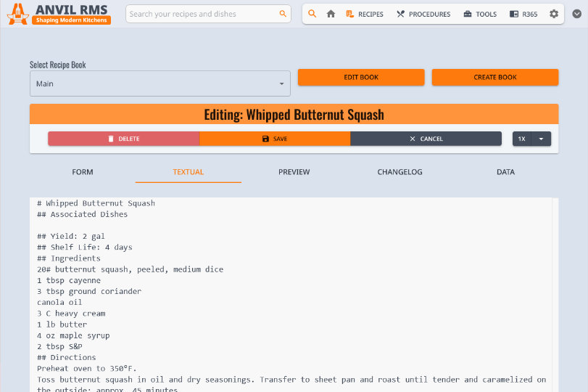This screenshot has width=588, height=392.
Task: Open the 1X scale multiplier dropdown arrow
Action: point(541,139)
